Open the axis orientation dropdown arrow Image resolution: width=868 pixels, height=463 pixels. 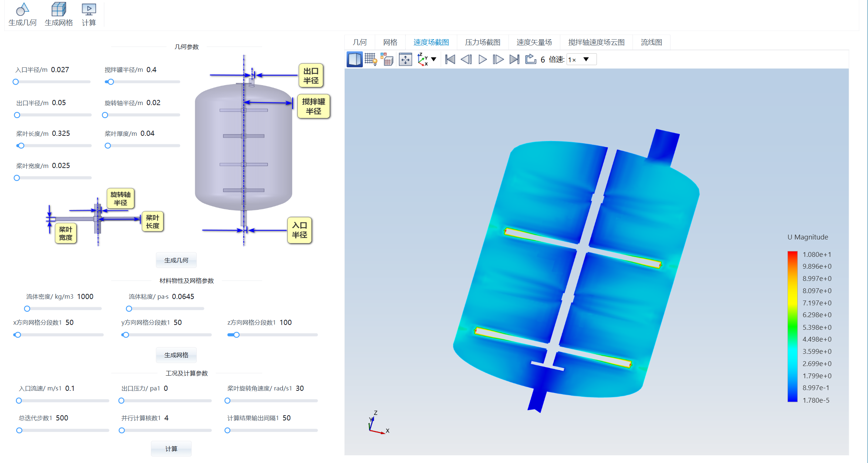point(434,59)
